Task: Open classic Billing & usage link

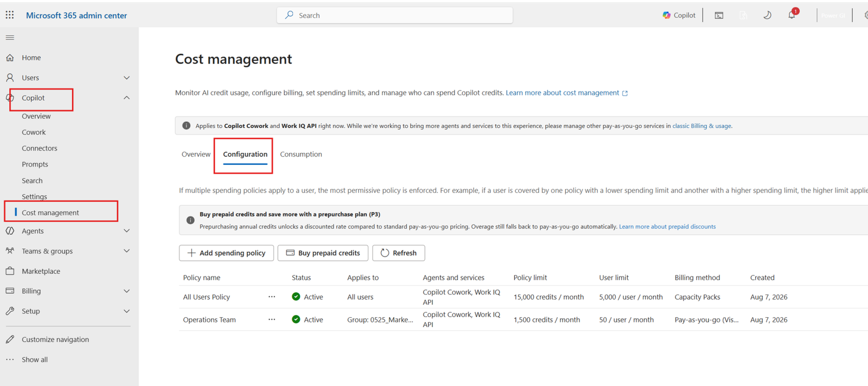Action: [702, 126]
